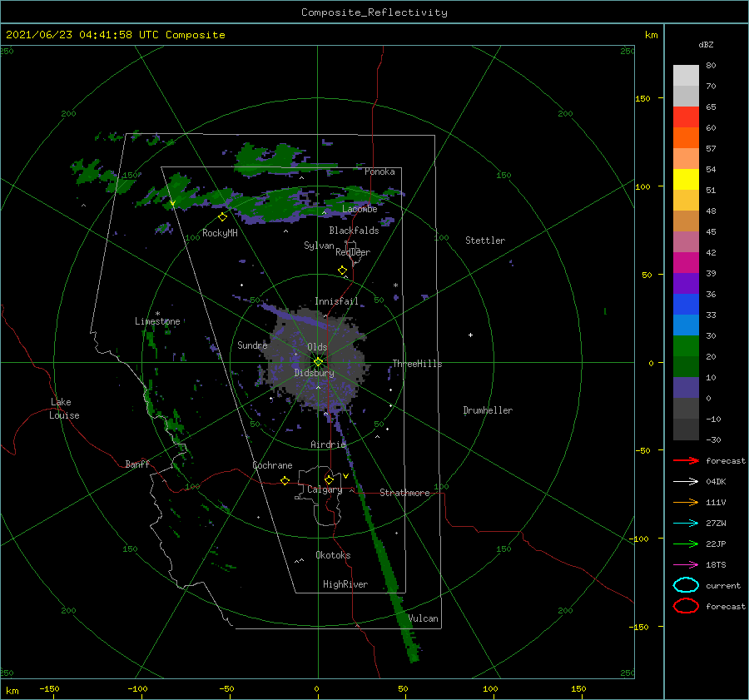
Task: Click the purple swatch in dBZ scale
Action: (x=686, y=283)
